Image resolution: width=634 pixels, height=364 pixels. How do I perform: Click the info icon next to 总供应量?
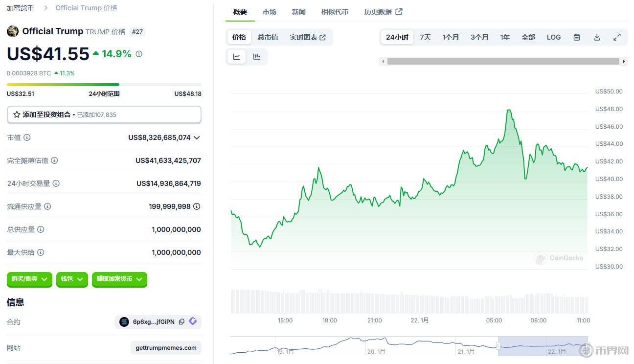click(41, 229)
